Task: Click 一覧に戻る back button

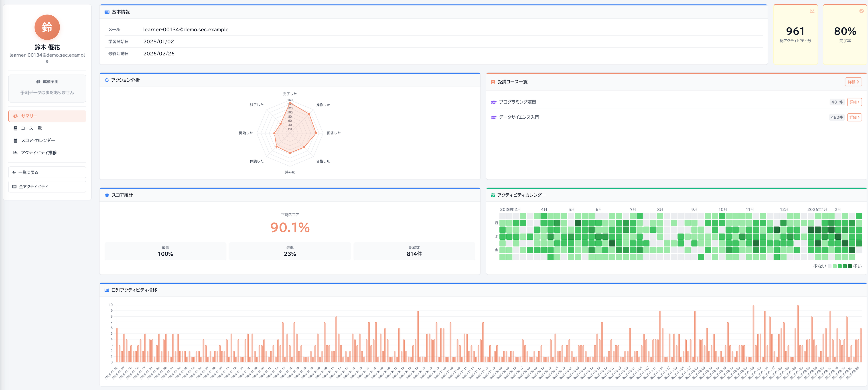Action: (47, 172)
